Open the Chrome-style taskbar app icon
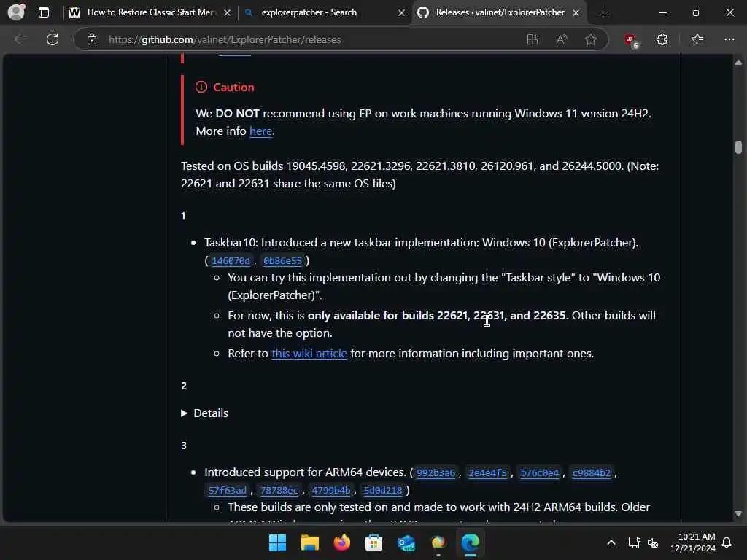The image size is (747, 560). click(x=438, y=542)
